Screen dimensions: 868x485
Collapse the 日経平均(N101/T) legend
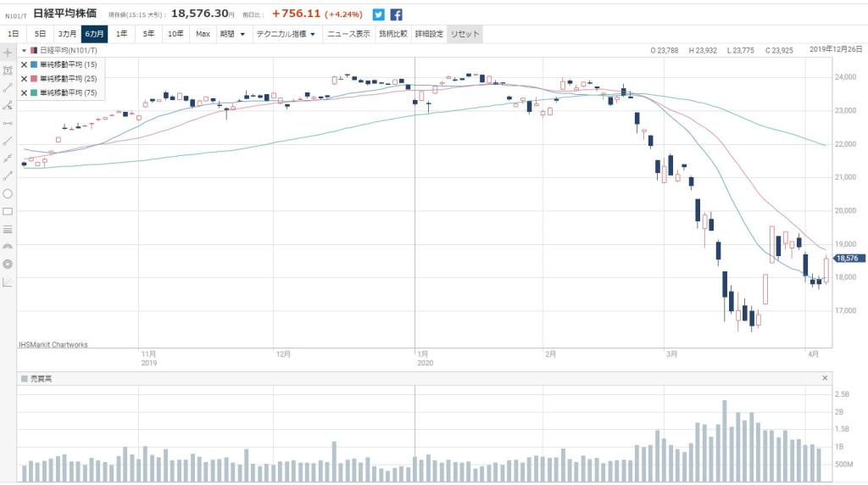coord(24,51)
